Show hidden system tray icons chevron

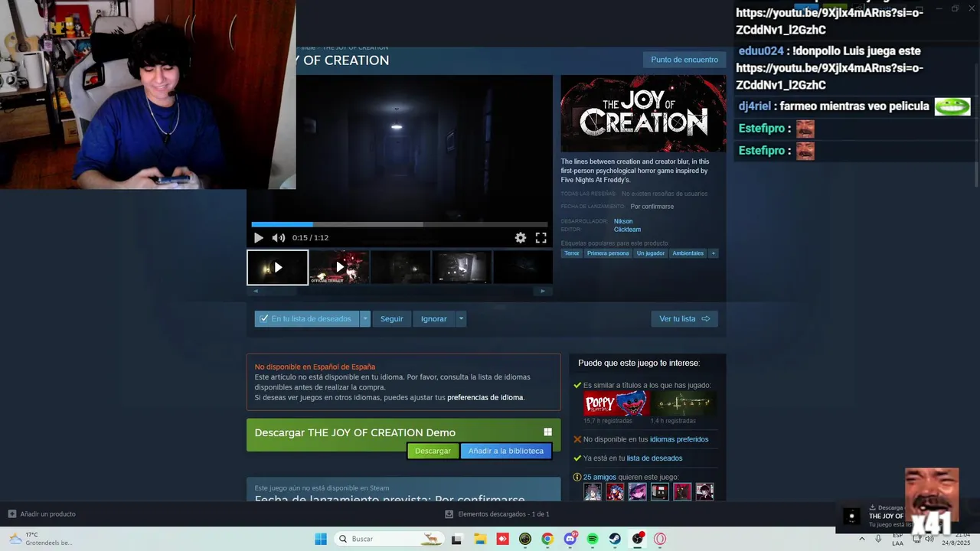[862, 539]
